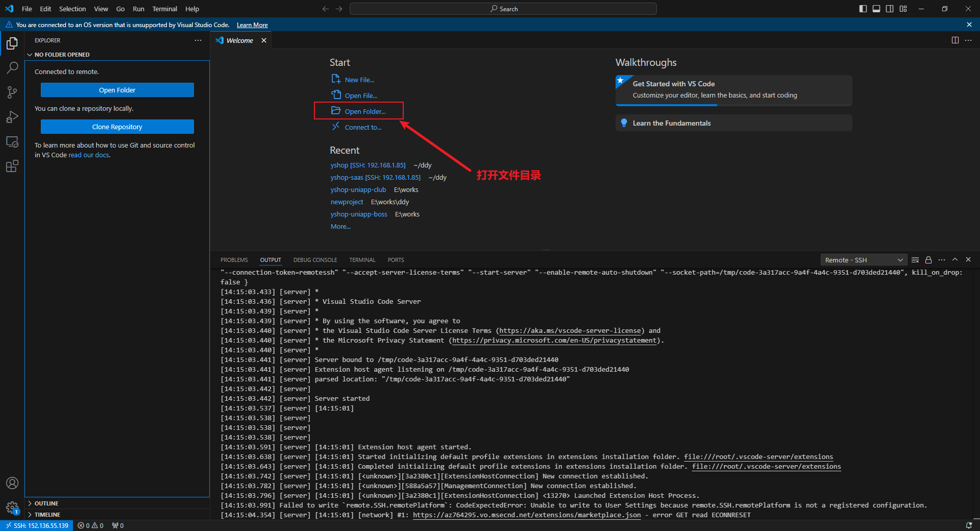
Task: Switch to the PORTS panel tab
Action: pos(396,260)
